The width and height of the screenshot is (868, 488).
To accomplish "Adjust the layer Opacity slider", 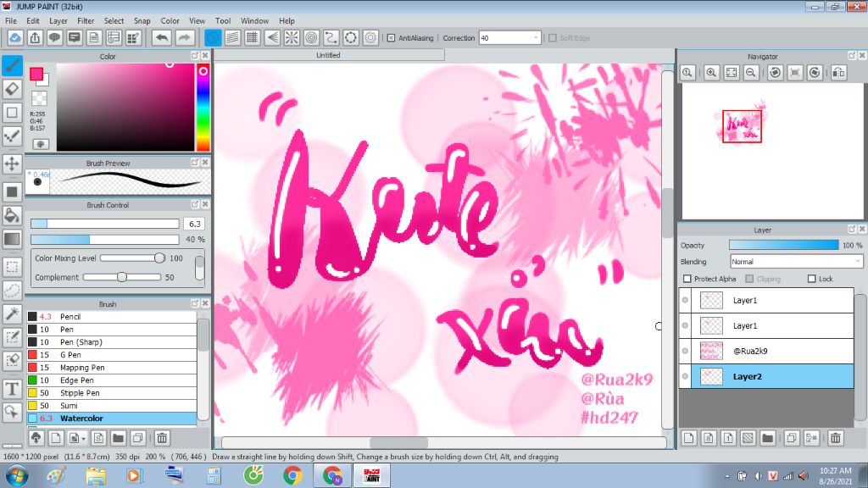I will pyautogui.click(x=783, y=245).
